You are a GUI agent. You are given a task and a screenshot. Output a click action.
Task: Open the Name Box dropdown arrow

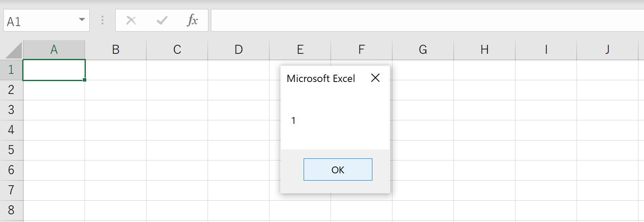[x=82, y=20]
